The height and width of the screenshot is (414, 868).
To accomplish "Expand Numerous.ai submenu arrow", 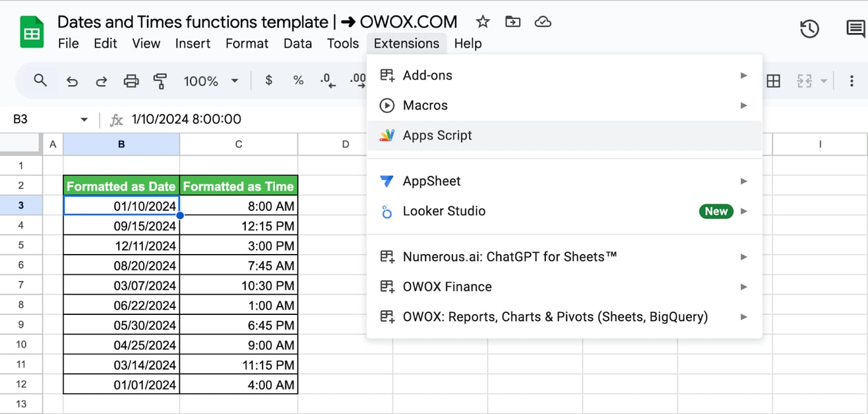I will (x=743, y=257).
